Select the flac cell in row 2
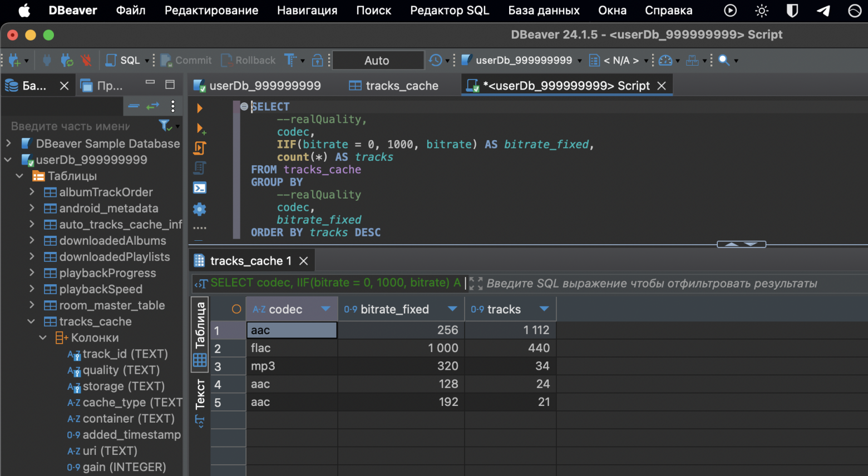Viewport: 868px width, 476px height. [292, 348]
